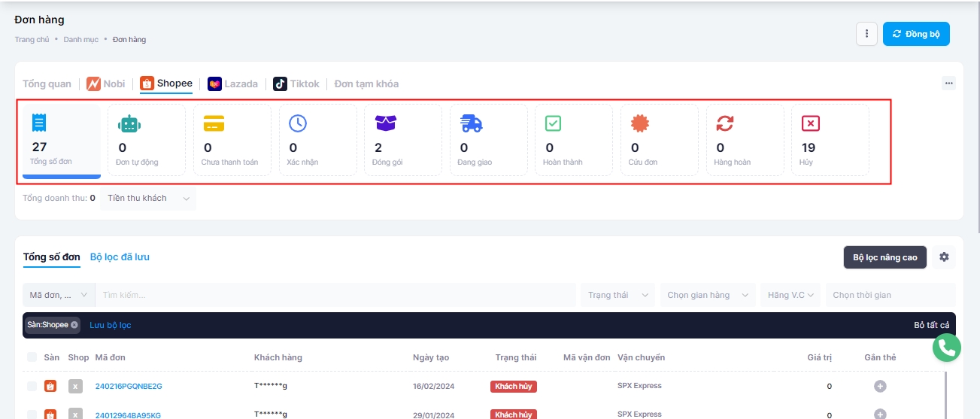The image size is (980, 419).
Task: Open the Hãng V.C dropdown
Action: [x=790, y=295]
